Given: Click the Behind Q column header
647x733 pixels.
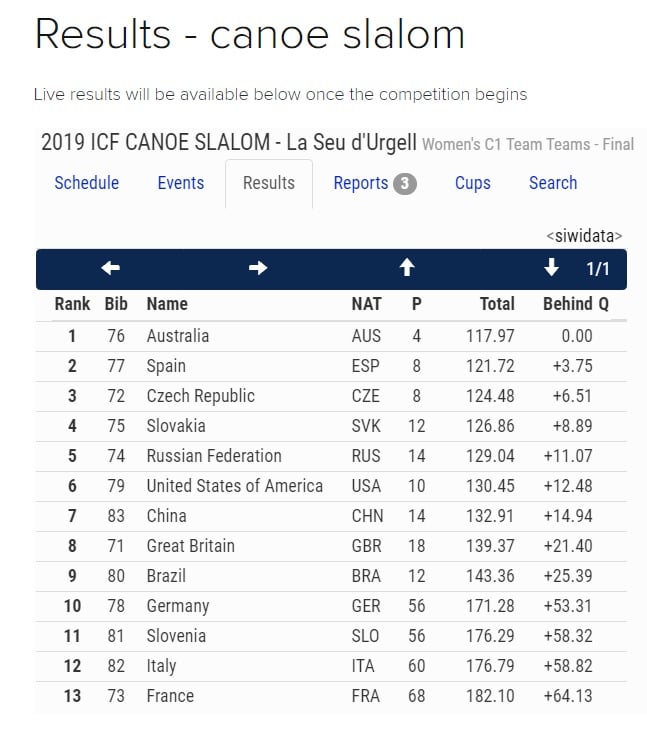Looking at the screenshot, I should pos(576,304).
